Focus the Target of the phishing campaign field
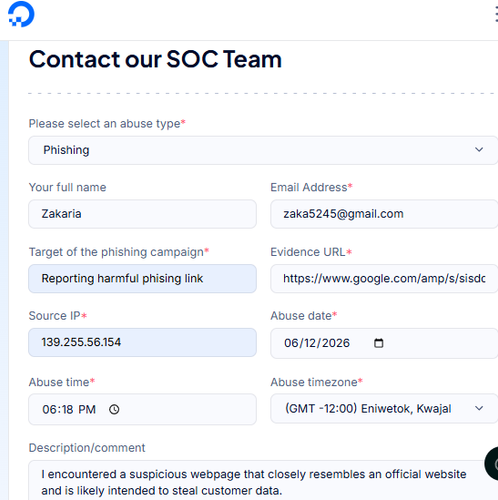Screen dimensions: 498x500 click(x=142, y=278)
